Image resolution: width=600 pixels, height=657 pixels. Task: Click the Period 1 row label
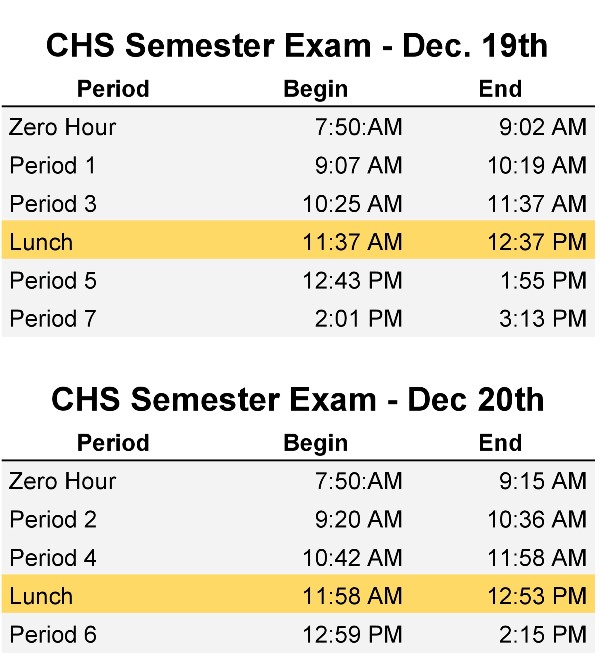tap(53, 165)
